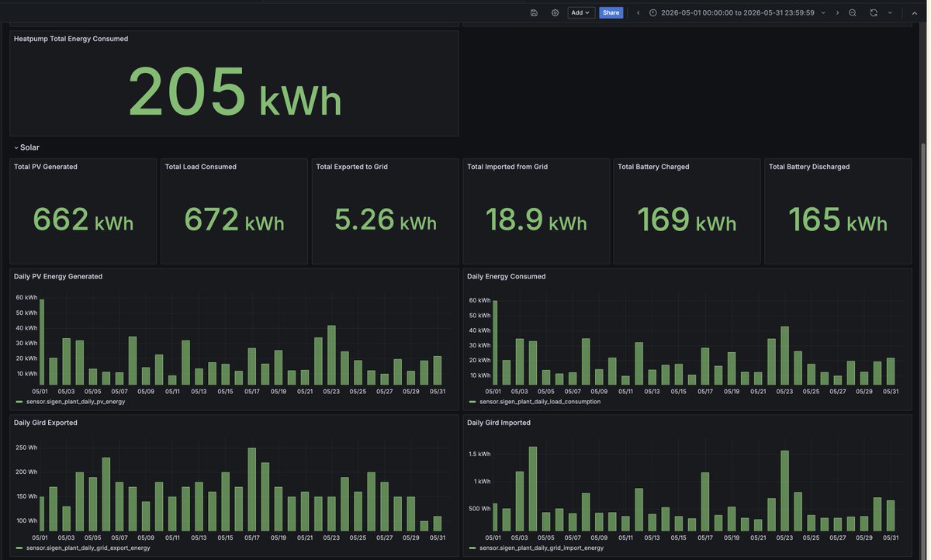Open Heatpump Total Energy Consumed panel title

click(71, 39)
